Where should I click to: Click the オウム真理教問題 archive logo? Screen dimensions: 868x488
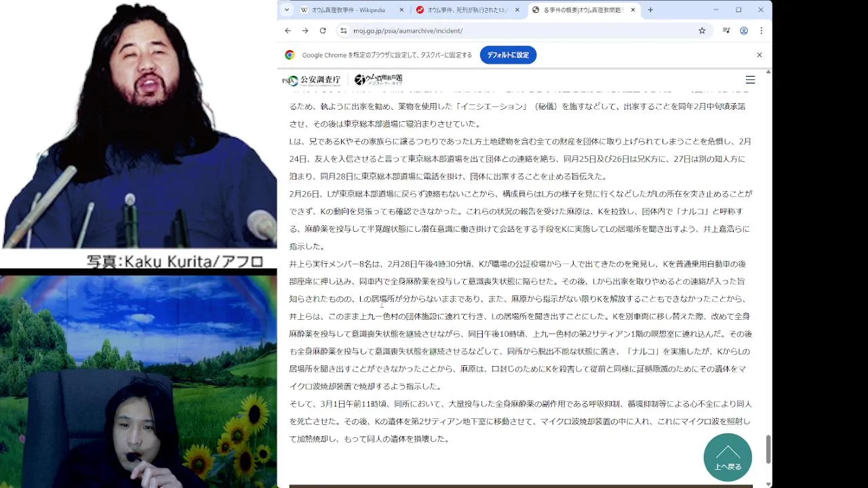coord(378,80)
